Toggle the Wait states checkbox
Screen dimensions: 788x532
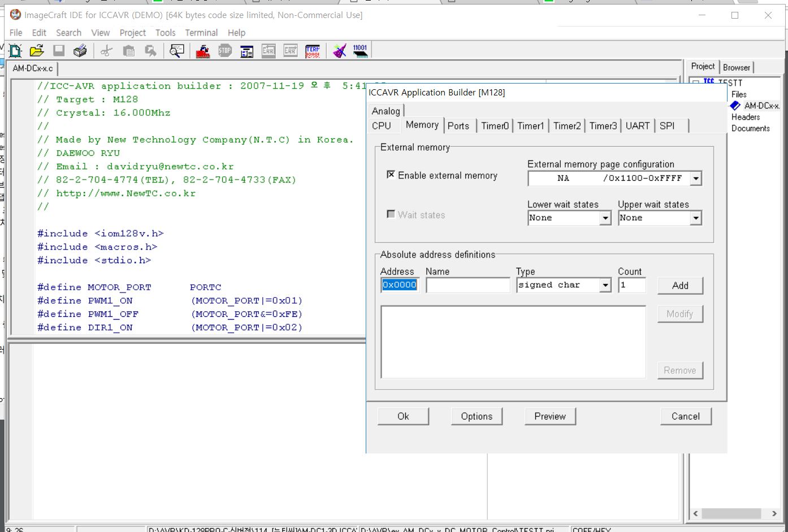click(x=391, y=215)
